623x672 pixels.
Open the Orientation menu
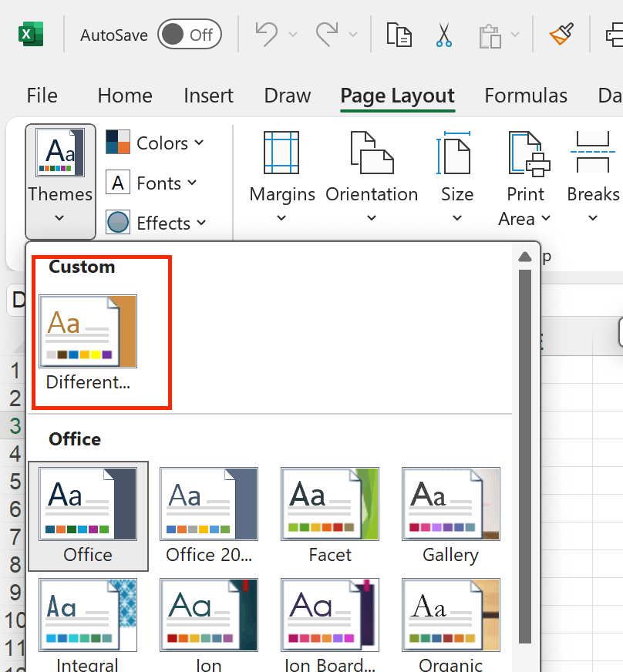point(372,177)
